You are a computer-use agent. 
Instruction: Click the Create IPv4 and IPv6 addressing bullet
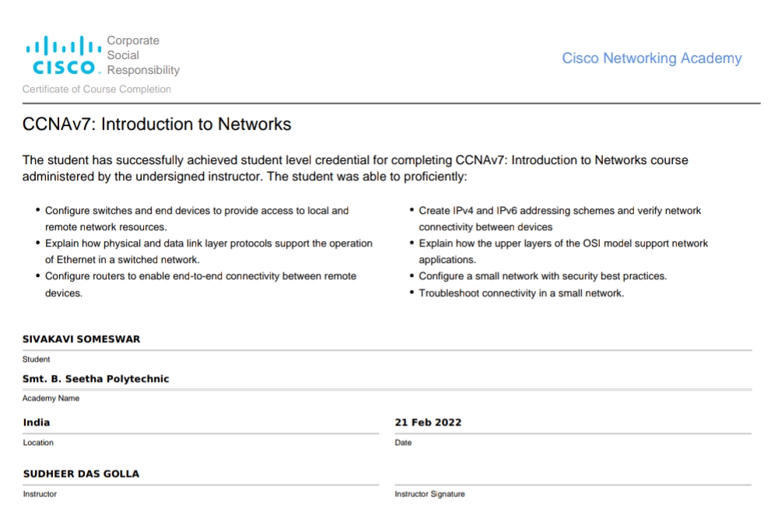point(559,219)
